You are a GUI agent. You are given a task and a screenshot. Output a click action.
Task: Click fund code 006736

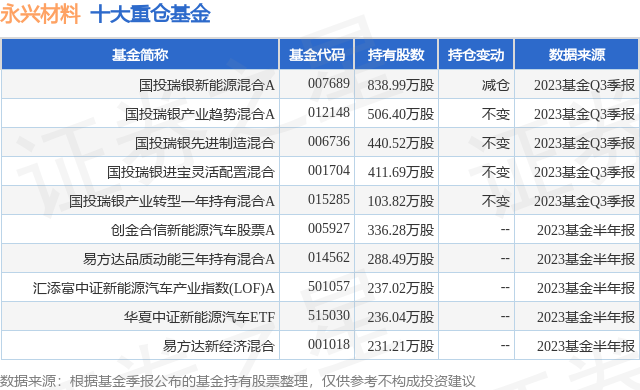(x=329, y=142)
